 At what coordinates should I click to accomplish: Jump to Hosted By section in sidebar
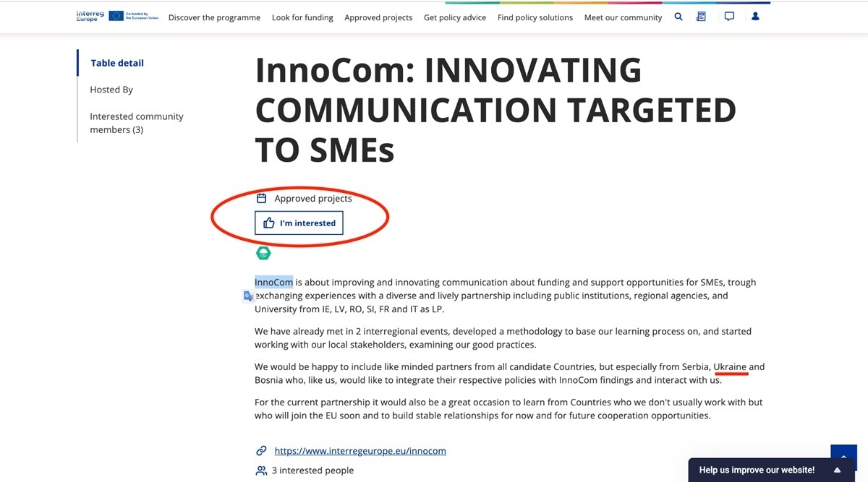point(111,90)
